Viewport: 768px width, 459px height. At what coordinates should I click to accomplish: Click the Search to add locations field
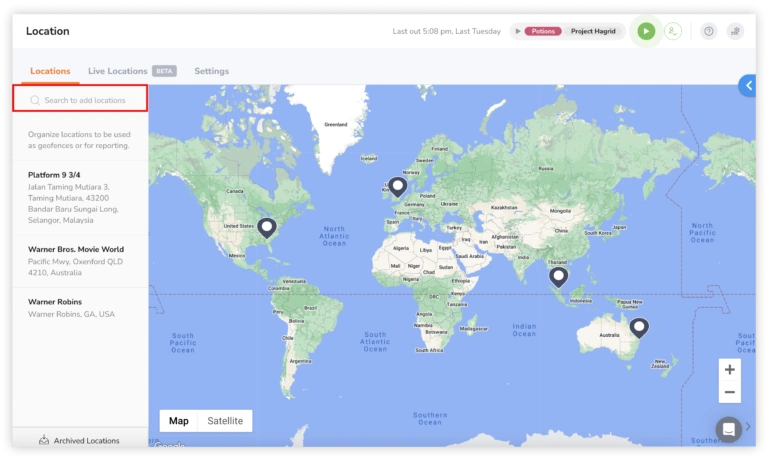pyautogui.click(x=80, y=98)
